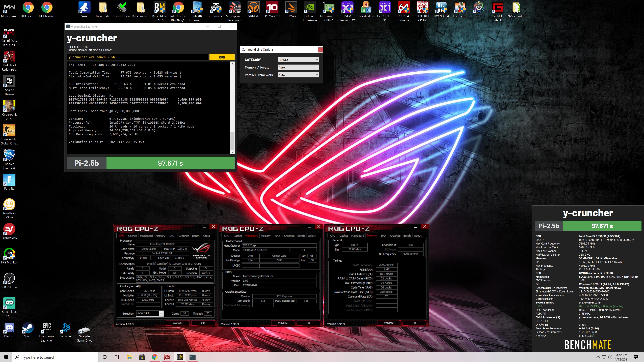Open the Windows Start menu
644x362 pixels.
pos(6,357)
